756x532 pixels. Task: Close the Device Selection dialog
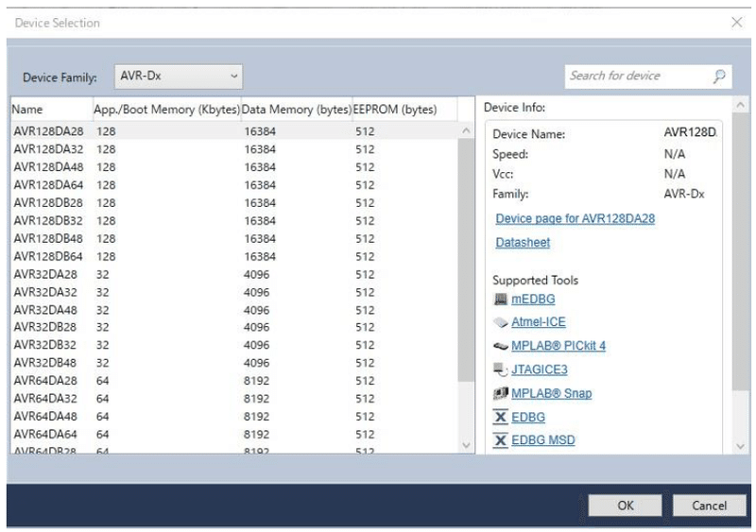coord(736,22)
